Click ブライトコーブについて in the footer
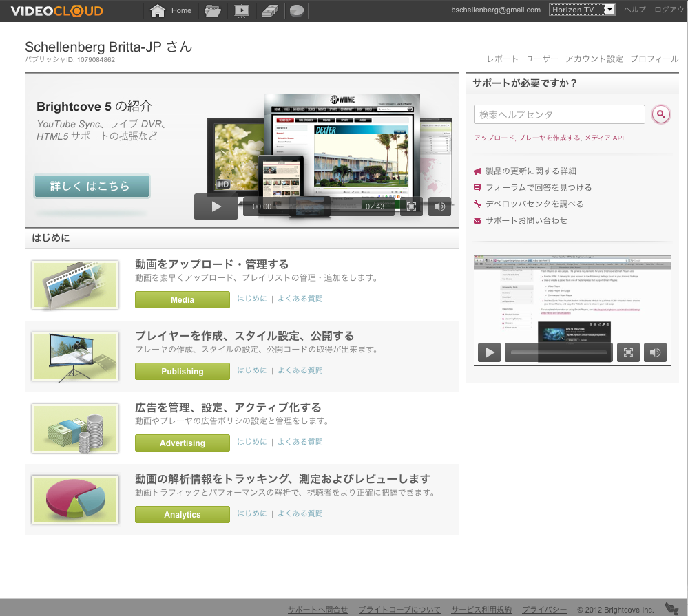This screenshot has width=688, height=616. 399,610
